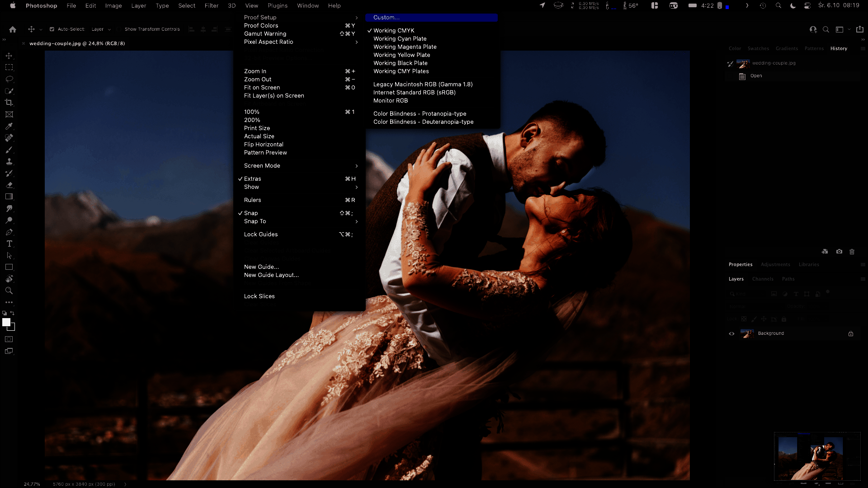
Task: Click New Guide Layout... item
Action: 299,275
